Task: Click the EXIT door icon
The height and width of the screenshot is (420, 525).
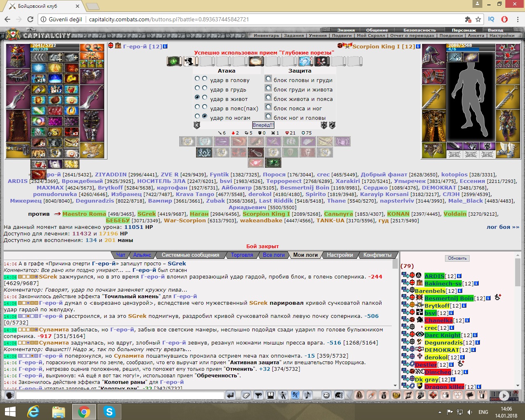Action: pos(482,395)
